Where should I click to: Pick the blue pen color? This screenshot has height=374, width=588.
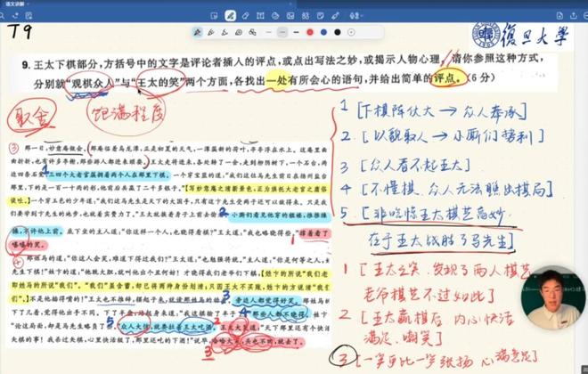pos(323,32)
